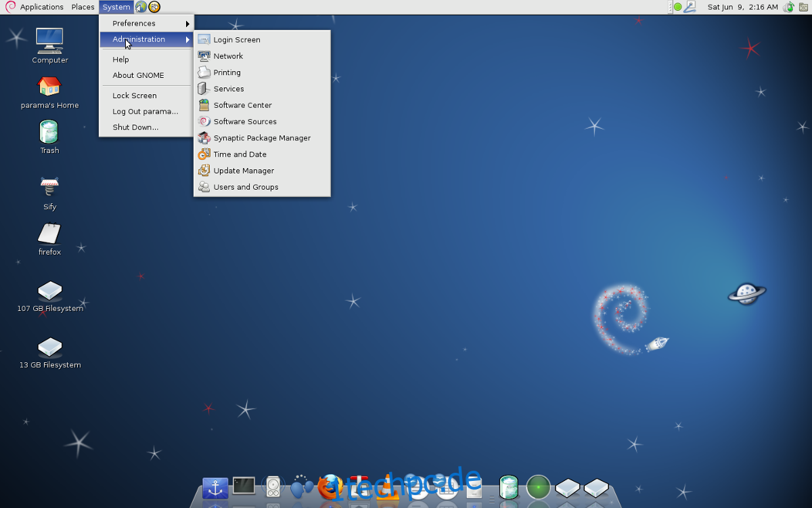Select the Computer desktop icon

point(49,45)
